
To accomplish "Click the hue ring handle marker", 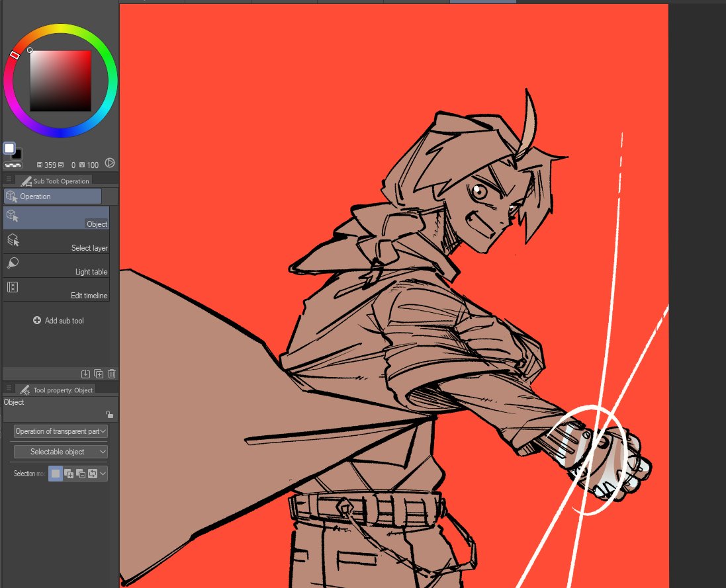I will 15,55.
